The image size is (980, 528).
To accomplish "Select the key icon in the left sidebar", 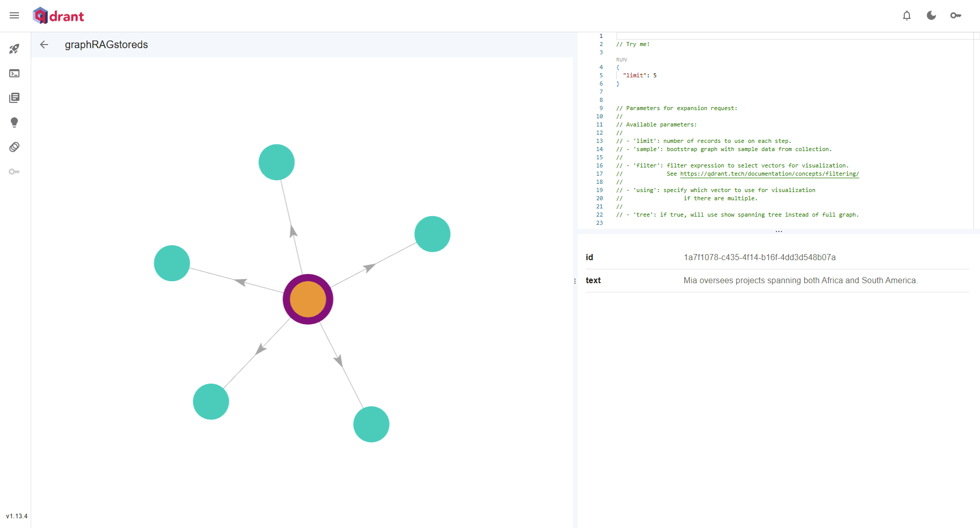I will (x=14, y=172).
